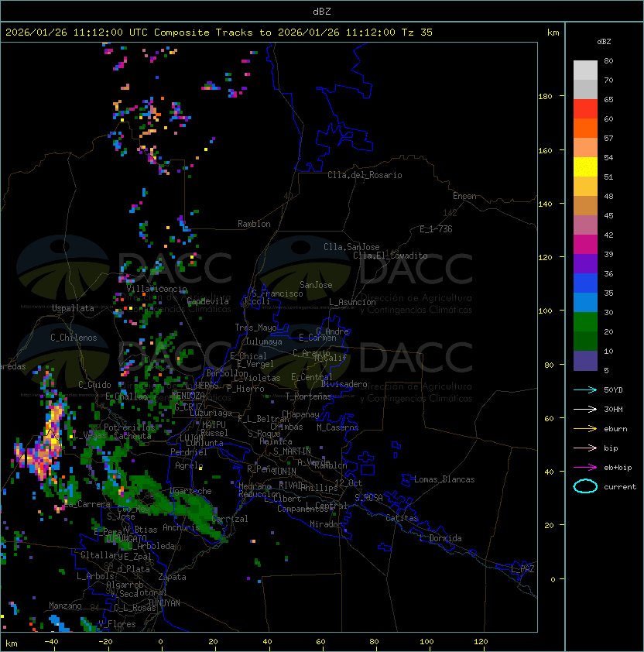Image resolution: width=644 pixels, height=652 pixels.
Task: Click the 160 km tick on vertical axis
Action: pyautogui.click(x=545, y=150)
